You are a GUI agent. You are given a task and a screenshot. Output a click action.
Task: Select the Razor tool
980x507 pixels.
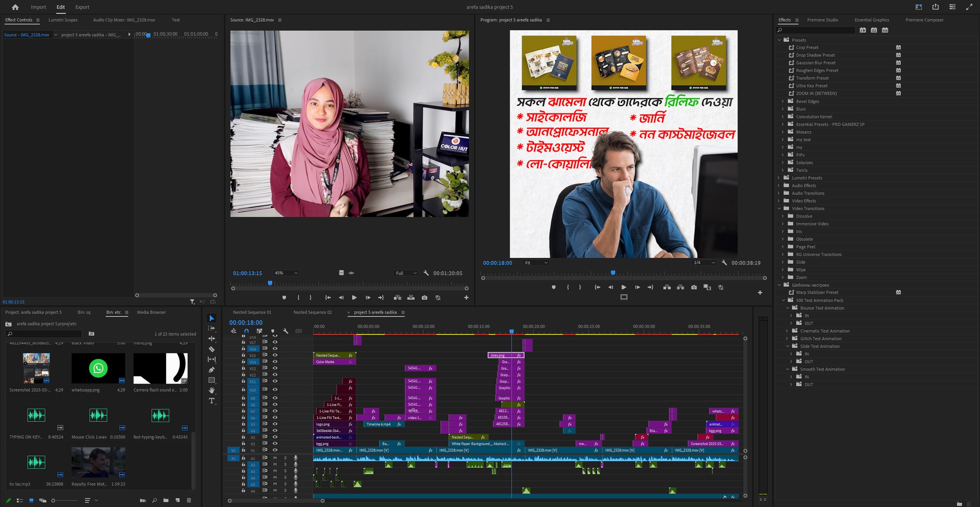[212, 349]
